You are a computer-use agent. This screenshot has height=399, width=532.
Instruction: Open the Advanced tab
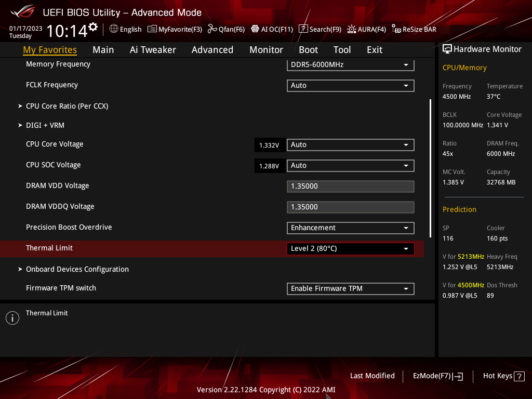click(x=212, y=50)
